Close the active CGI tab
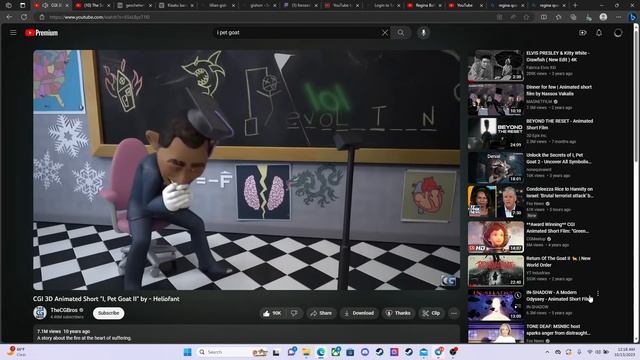The width and height of the screenshot is (640, 360). click(x=67, y=6)
